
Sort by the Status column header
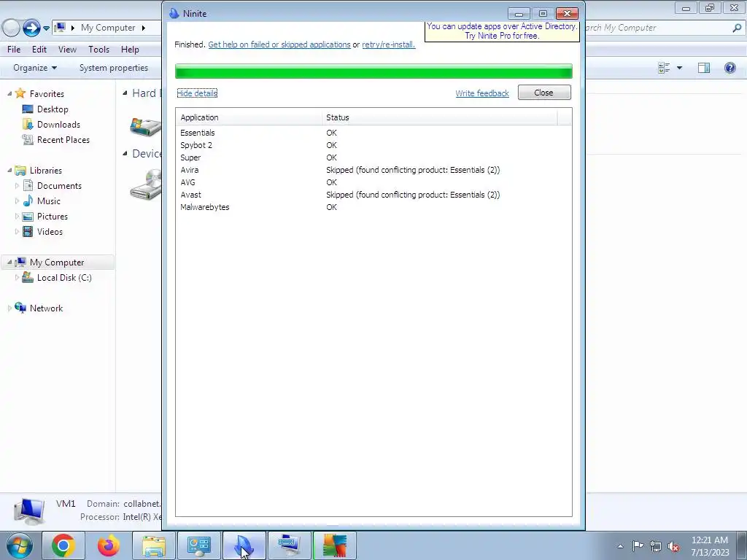click(x=439, y=117)
